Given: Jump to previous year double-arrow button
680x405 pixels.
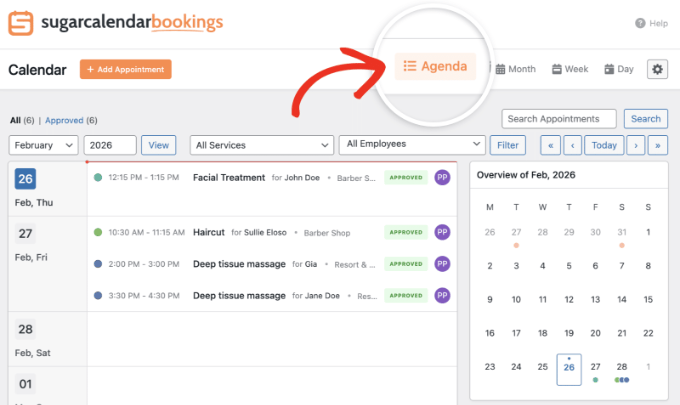Looking at the screenshot, I should 549,145.
